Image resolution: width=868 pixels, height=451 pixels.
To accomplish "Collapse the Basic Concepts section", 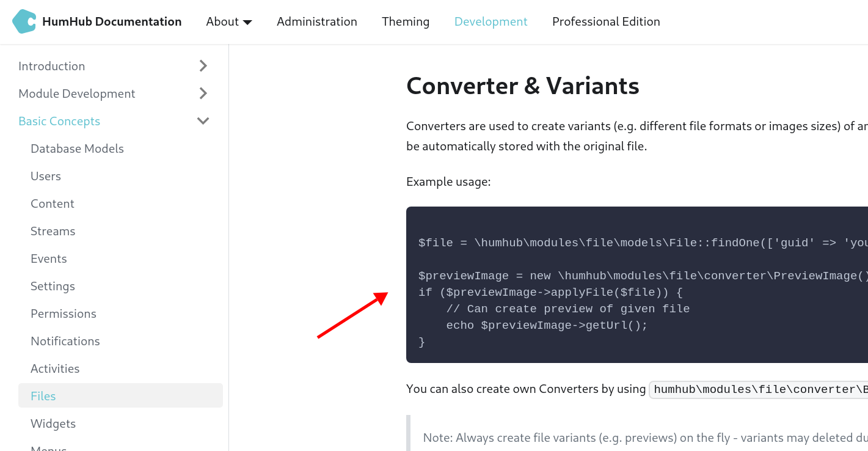I will click(203, 120).
